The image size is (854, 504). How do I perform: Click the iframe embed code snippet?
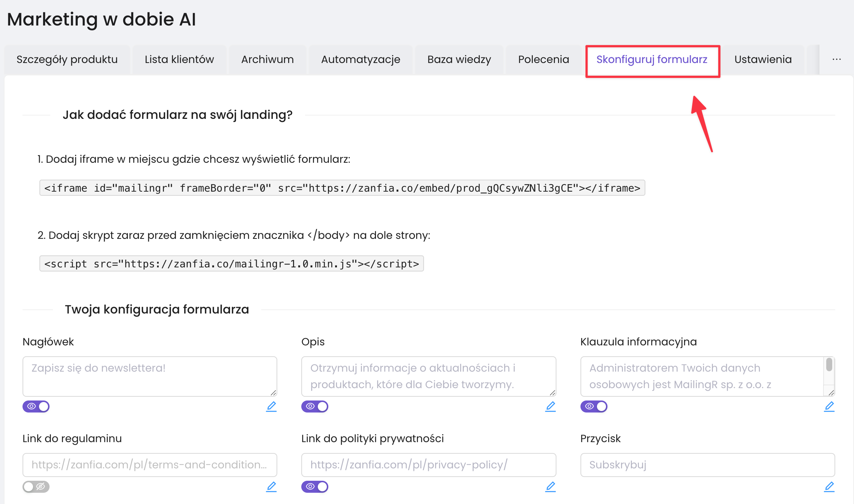342,188
